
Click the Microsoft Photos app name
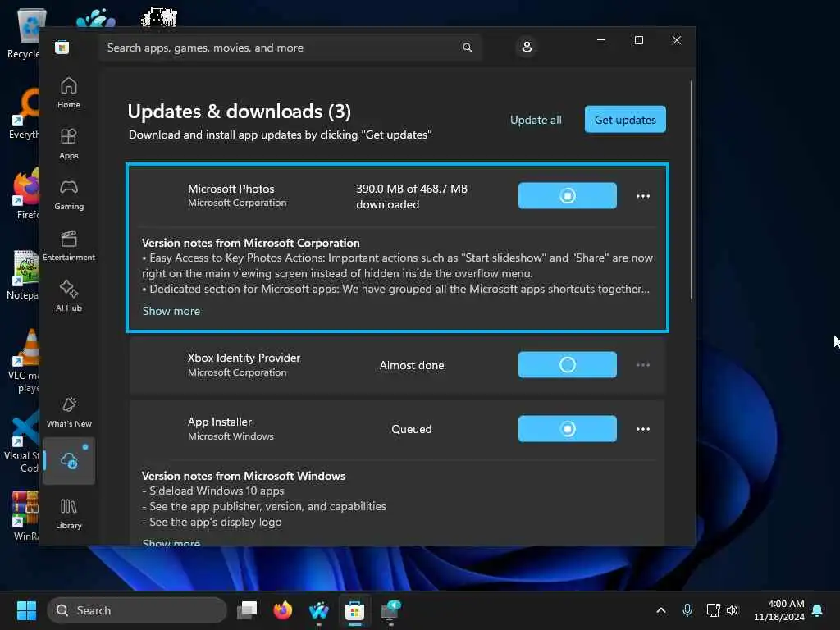[x=231, y=189]
